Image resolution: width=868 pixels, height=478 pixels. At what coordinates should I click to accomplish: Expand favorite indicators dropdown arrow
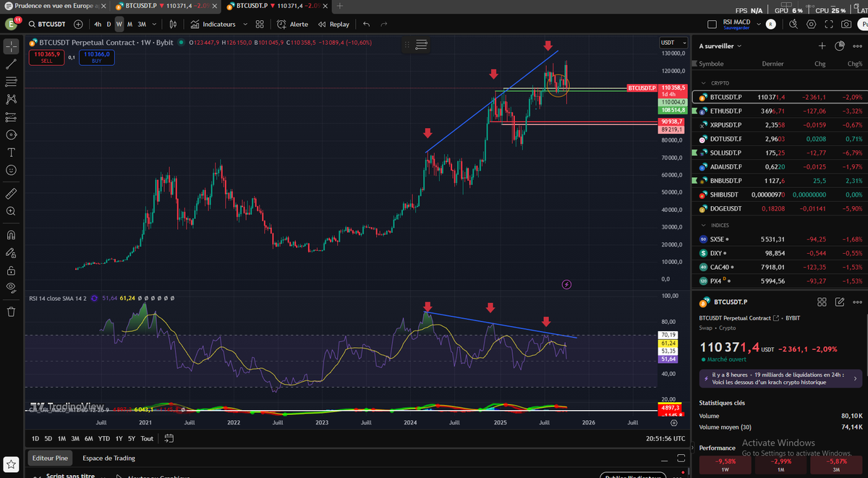(x=244, y=24)
